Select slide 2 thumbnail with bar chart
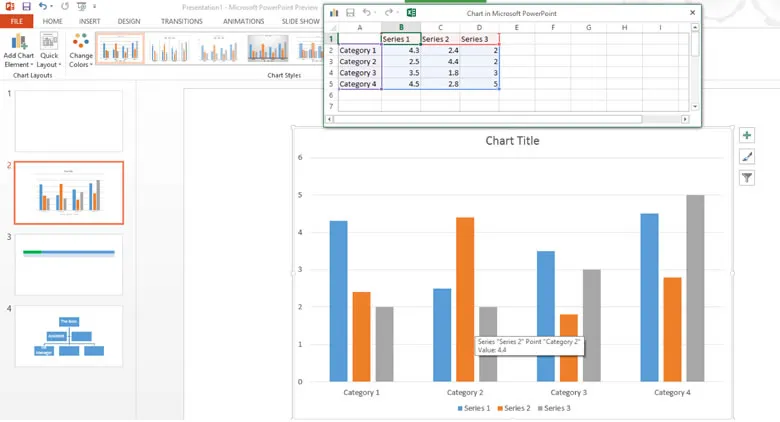This screenshot has width=780, height=422. (69, 193)
